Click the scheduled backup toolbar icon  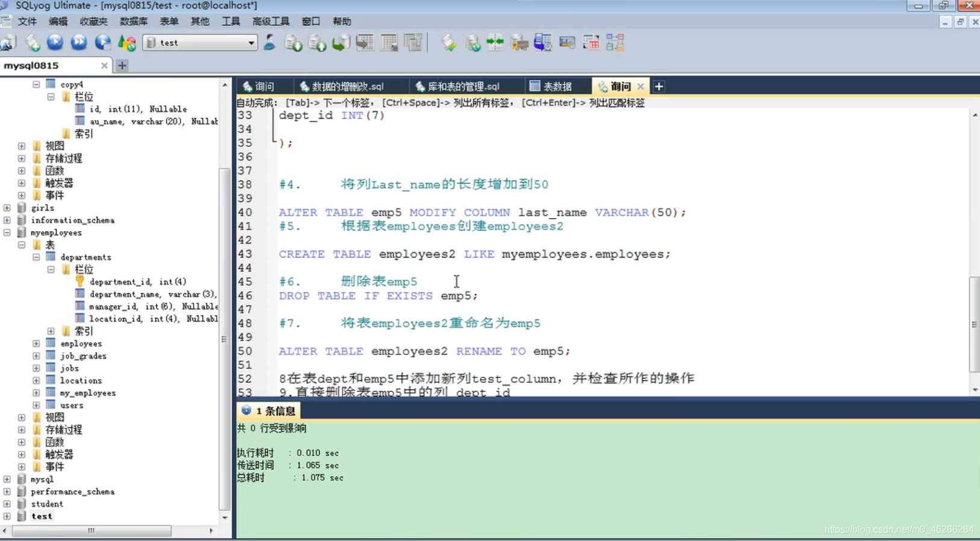pyautogui.click(x=543, y=43)
